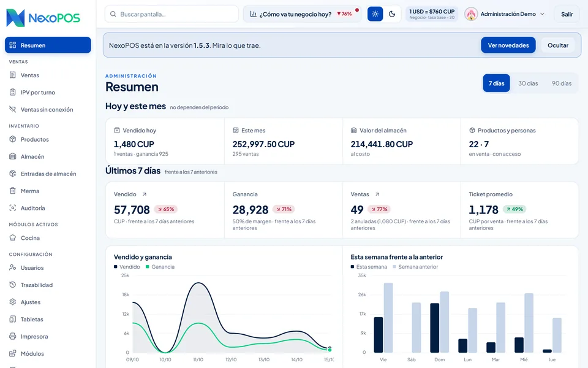Image resolution: width=588 pixels, height=368 pixels.
Task: Toggle Ganancia series in chart legend
Action: tap(160, 267)
